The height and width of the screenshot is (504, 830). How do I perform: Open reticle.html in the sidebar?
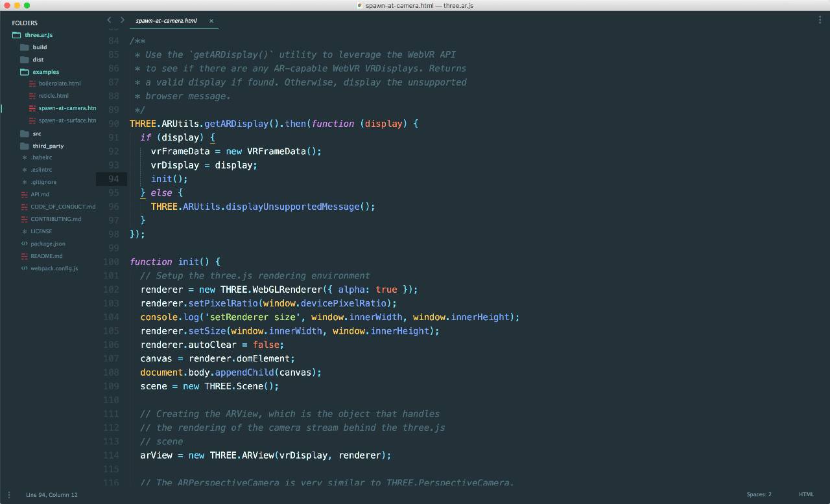click(x=53, y=96)
